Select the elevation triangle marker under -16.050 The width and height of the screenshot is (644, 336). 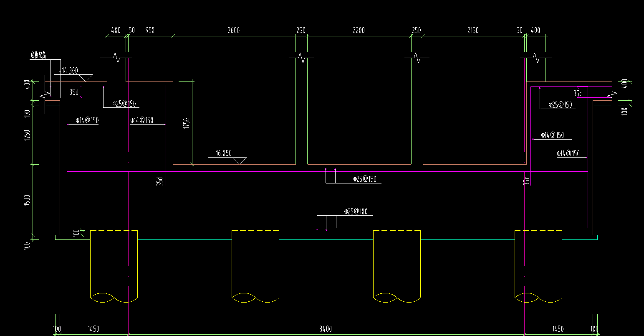pyautogui.click(x=239, y=161)
